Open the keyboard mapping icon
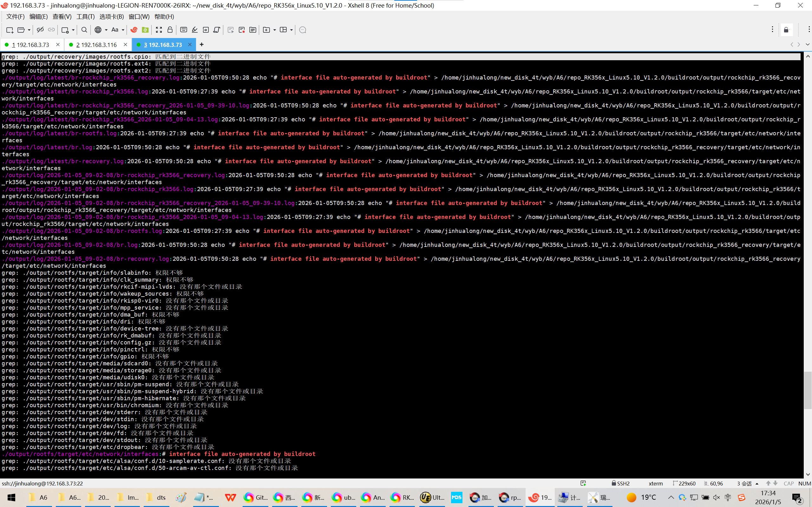This screenshot has width=812, height=507. click(x=184, y=30)
